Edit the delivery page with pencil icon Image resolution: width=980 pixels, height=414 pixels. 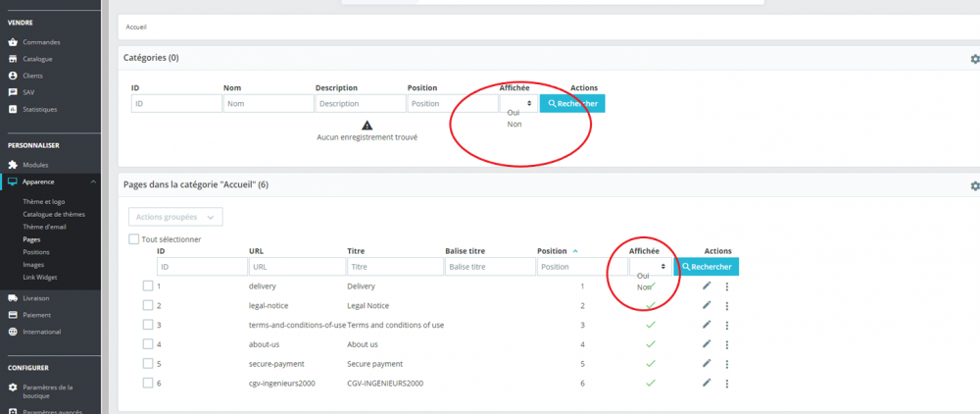[707, 285]
